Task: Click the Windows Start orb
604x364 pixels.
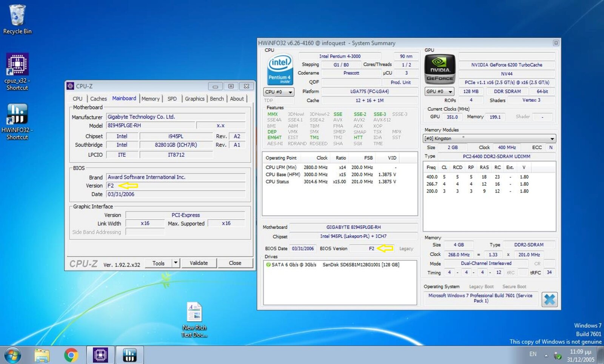Action: [12, 355]
